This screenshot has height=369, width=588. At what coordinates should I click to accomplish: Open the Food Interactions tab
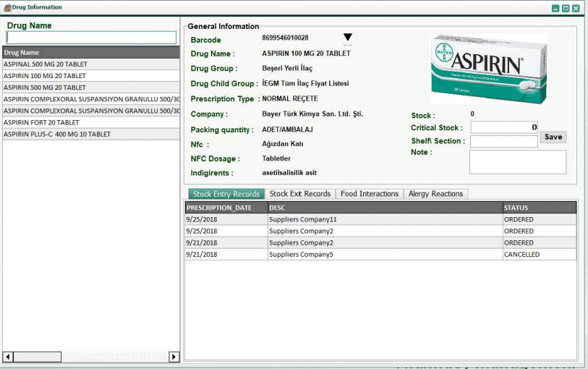pyautogui.click(x=369, y=194)
